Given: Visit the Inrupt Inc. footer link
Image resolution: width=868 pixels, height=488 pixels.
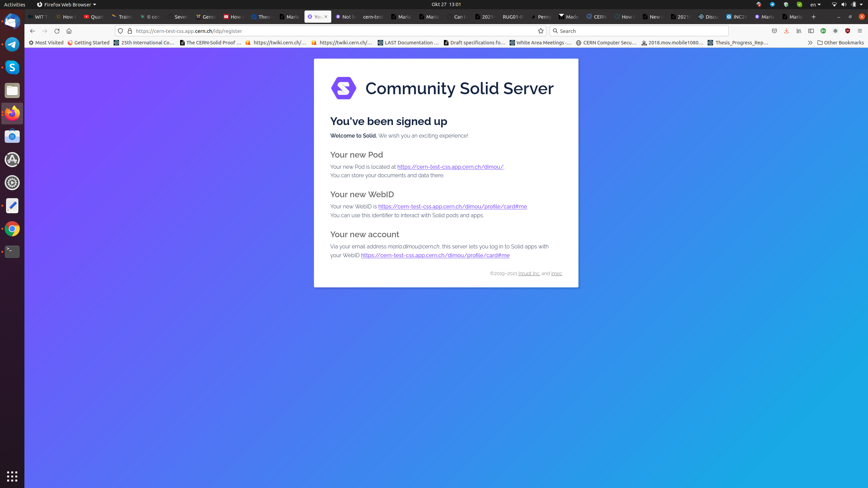Looking at the screenshot, I should point(529,273).
